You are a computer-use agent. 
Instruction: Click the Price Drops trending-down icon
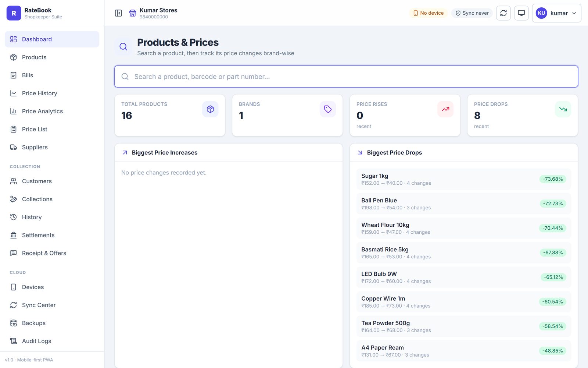[x=563, y=109]
